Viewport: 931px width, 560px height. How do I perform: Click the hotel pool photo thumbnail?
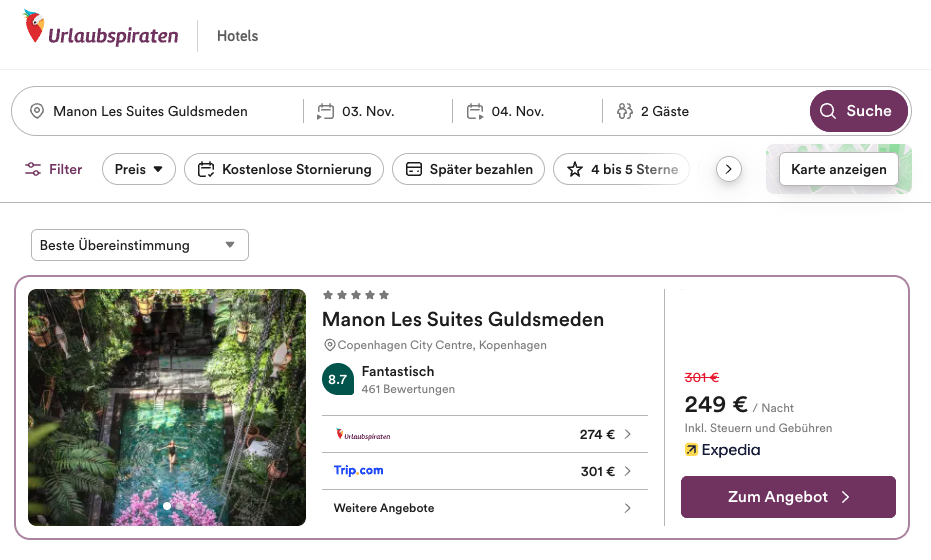pyautogui.click(x=167, y=407)
